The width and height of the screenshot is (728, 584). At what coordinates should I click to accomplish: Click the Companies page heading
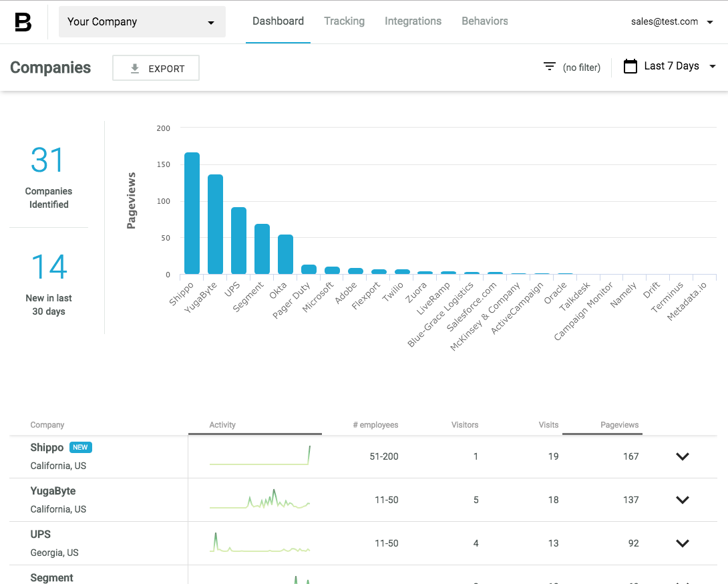pos(51,68)
